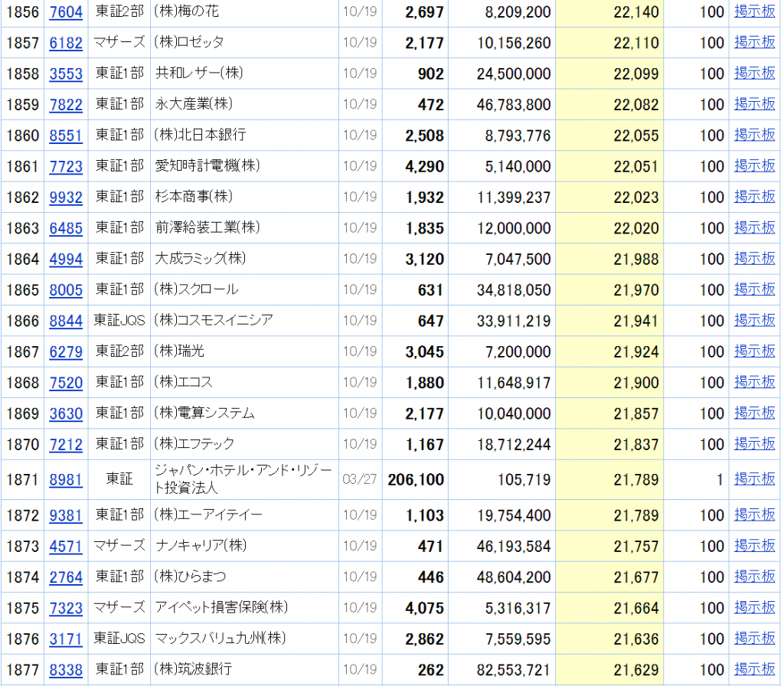Select company name 共和レザー(株)
The image size is (784, 686).
(x=199, y=73)
